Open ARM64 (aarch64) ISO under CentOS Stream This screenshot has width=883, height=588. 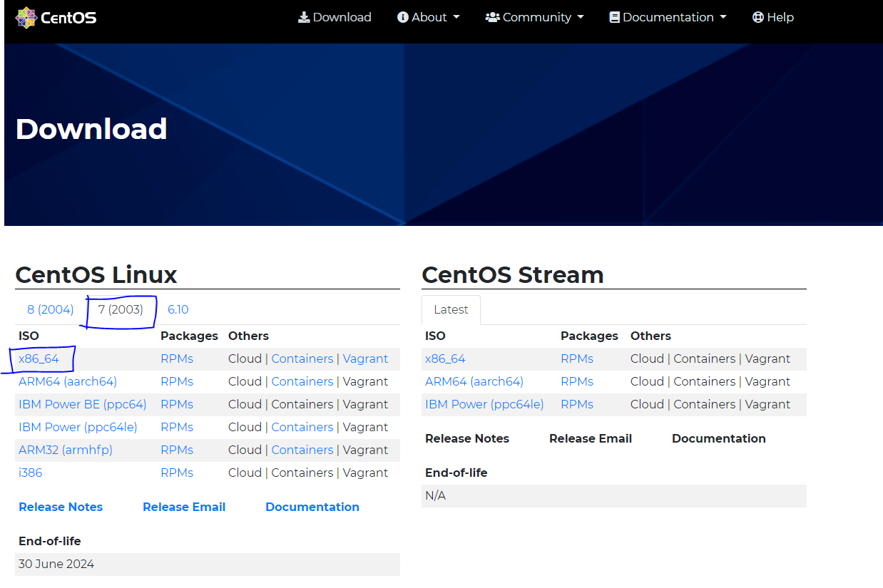click(x=474, y=381)
